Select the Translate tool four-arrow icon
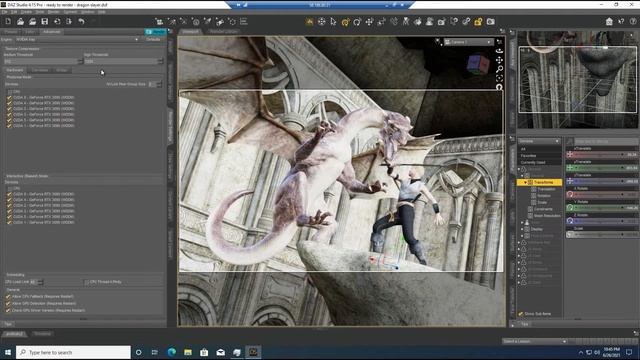 point(369,22)
